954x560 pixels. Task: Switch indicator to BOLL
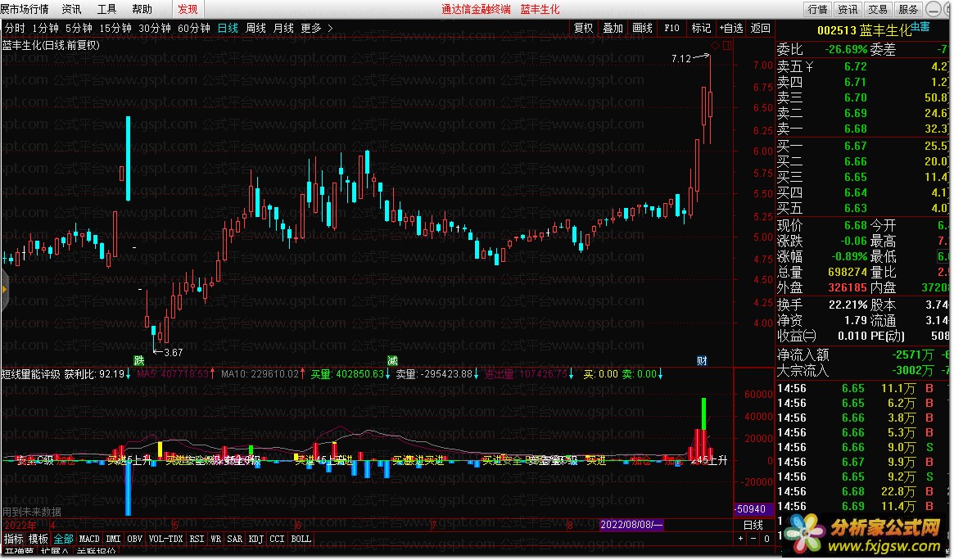301,540
